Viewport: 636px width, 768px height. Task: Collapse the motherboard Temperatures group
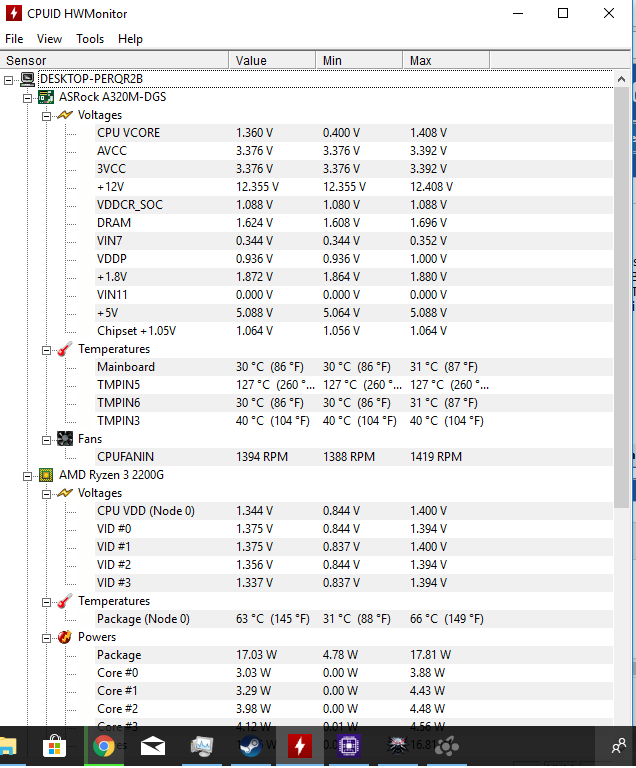click(x=47, y=350)
